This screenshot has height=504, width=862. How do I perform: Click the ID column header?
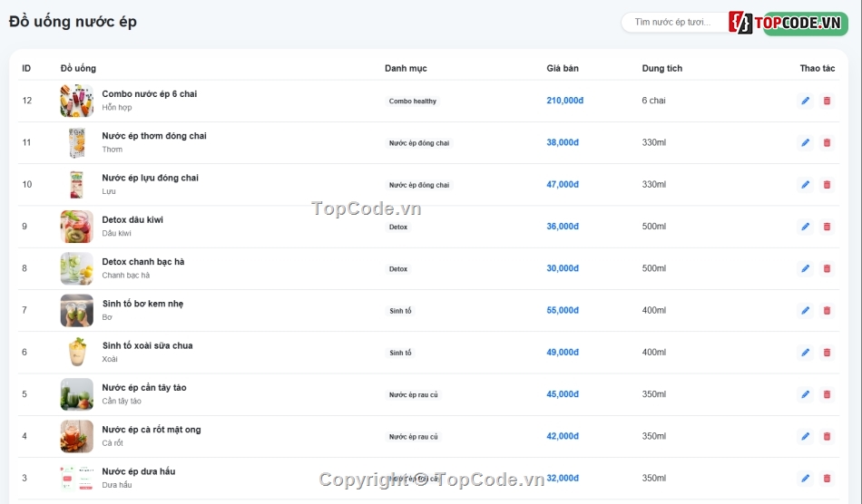pyautogui.click(x=26, y=68)
